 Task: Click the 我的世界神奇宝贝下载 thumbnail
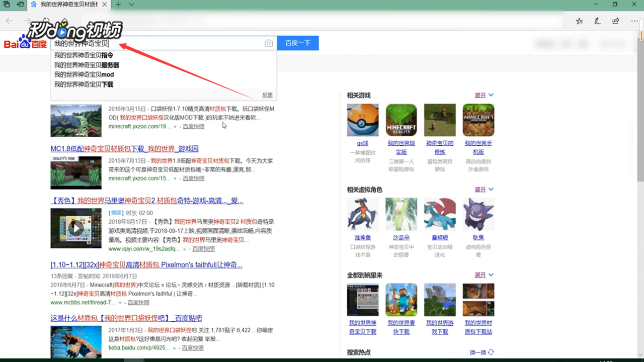pos(363,300)
